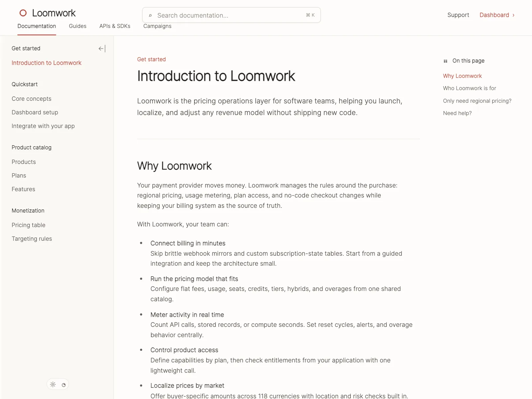Screen dimensions: 532x399
Task: Click the search magnifier icon
Action: [150, 16]
